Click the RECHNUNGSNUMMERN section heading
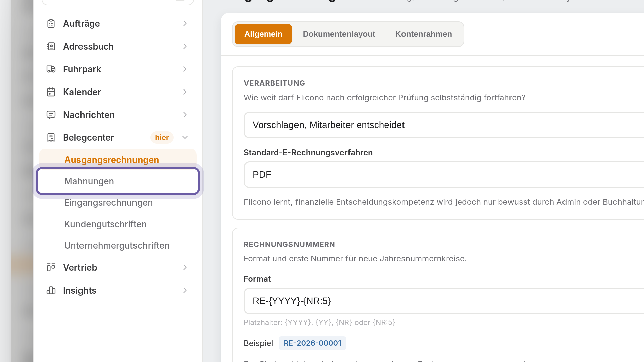 289,244
